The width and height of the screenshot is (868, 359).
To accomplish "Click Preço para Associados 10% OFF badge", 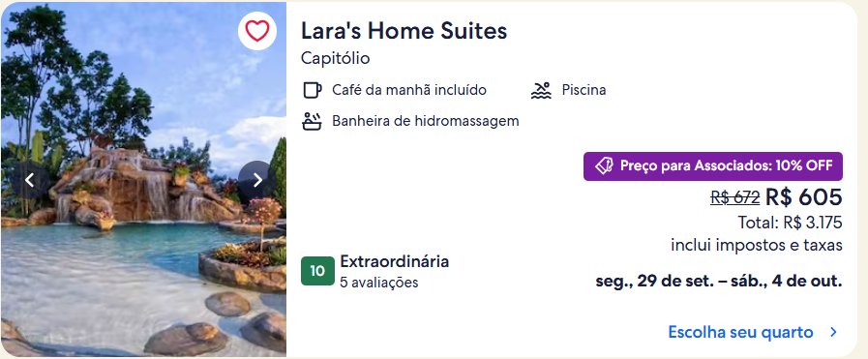I will (x=713, y=165).
